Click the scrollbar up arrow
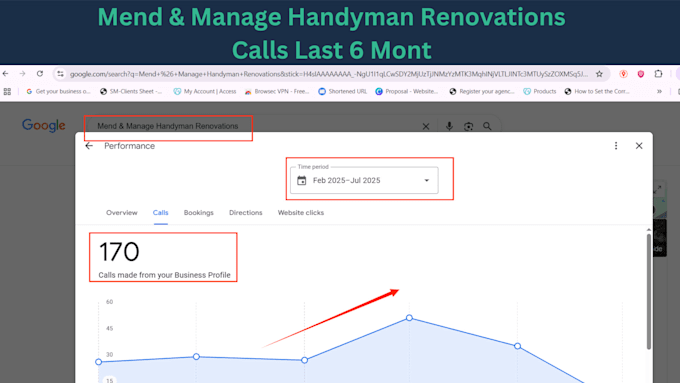The height and width of the screenshot is (383, 680). point(649,230)
